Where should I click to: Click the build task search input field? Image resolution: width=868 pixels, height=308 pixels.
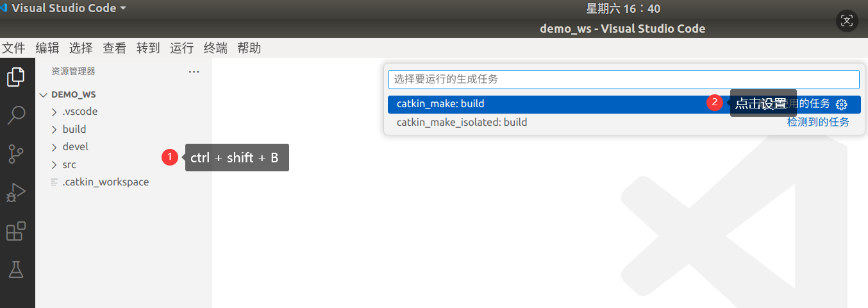pyautogui.click(x=624, y=80)
